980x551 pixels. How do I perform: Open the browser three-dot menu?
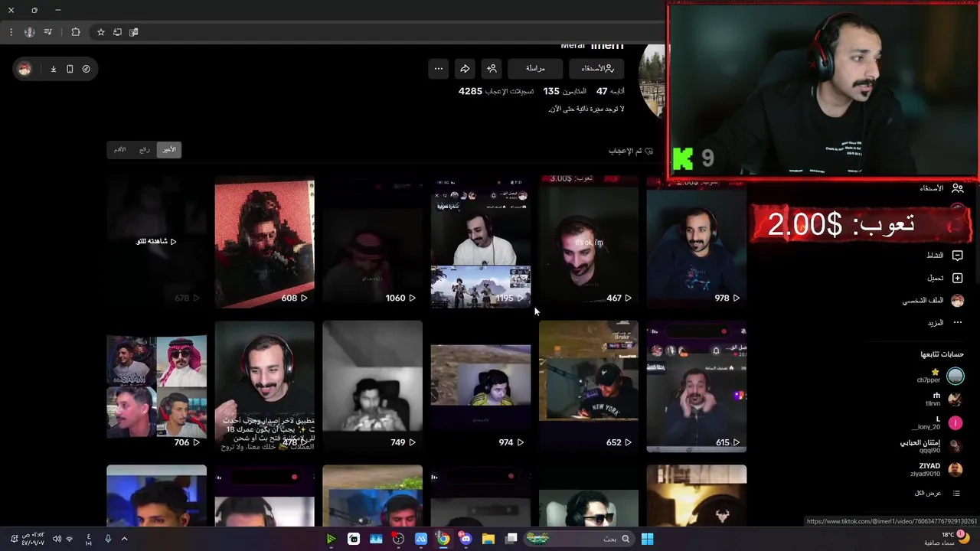click(x=11, y=32)
